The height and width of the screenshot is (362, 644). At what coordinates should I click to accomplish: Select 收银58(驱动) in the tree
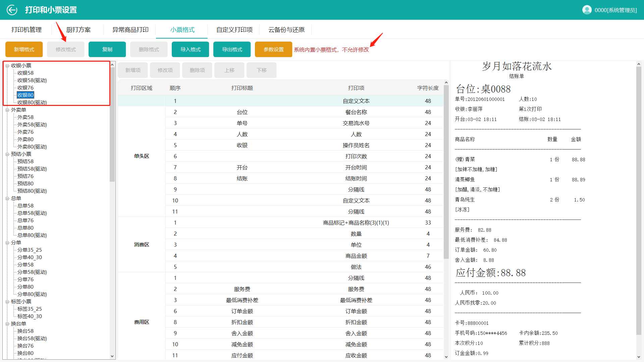click(32, 80)
